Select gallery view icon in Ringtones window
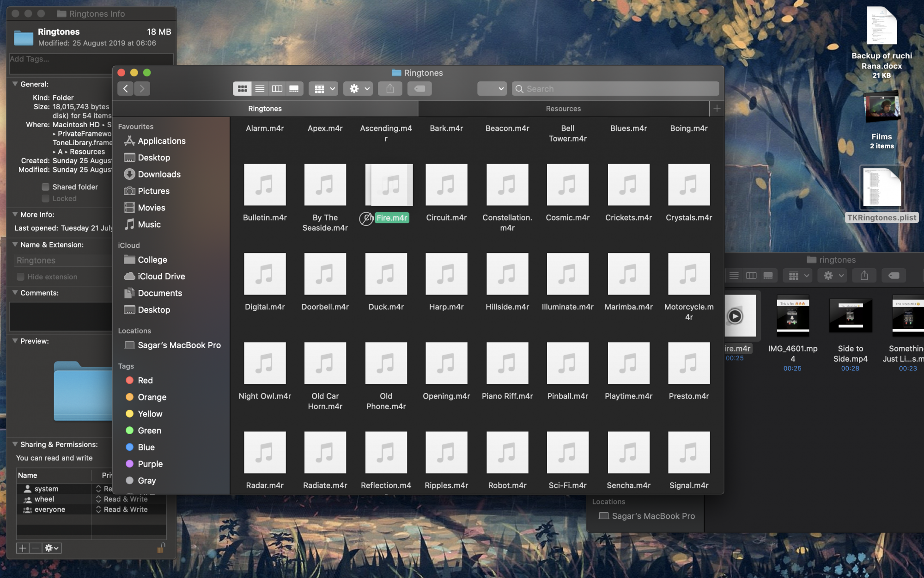 294,89
